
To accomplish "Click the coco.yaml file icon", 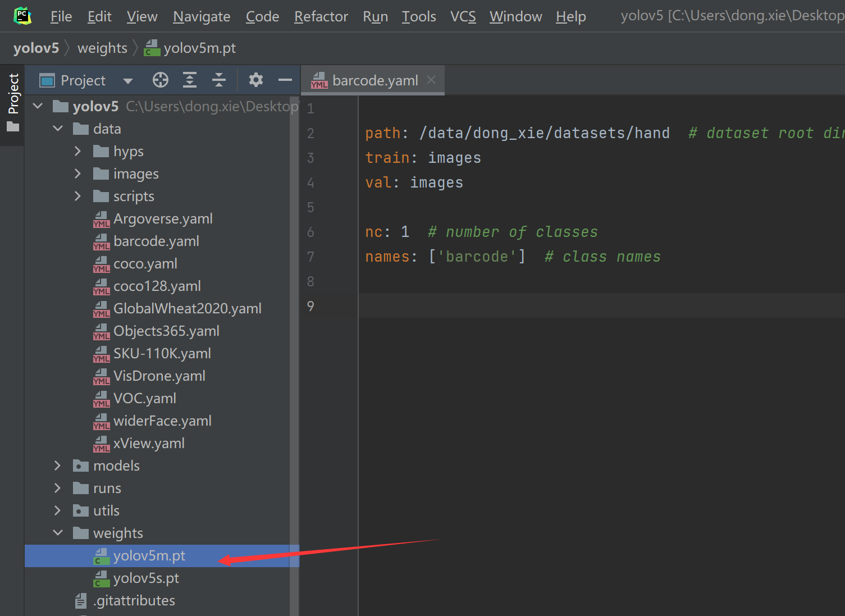I will tap(101, 264).
